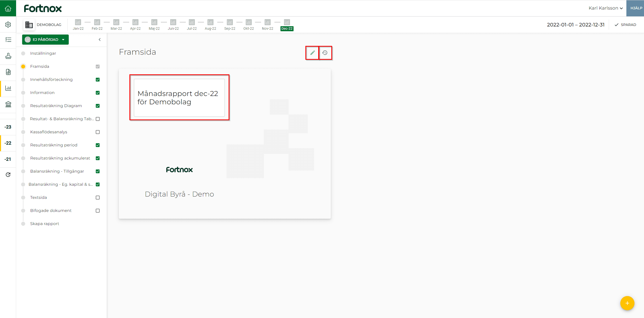Uncheck the Resultaträkning ackumulerat checkbox

tap(98, 158)
